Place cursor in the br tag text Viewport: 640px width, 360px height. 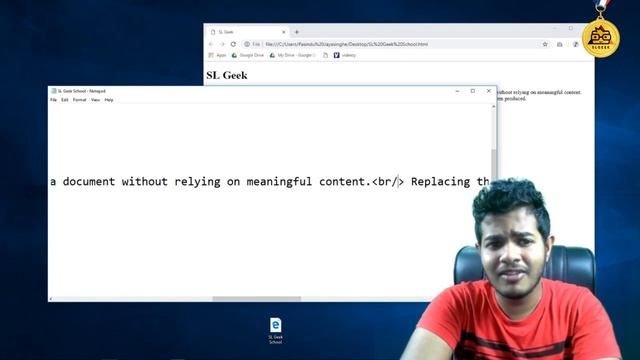(388, 182)
